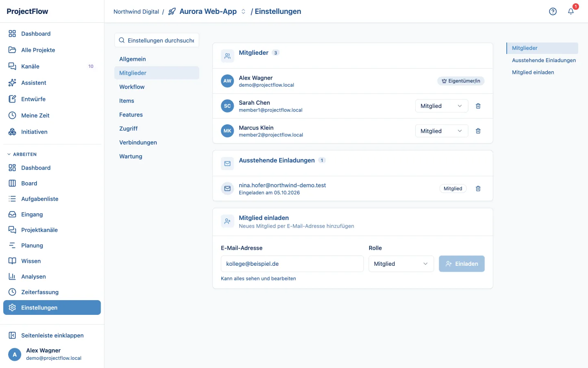Image resolution: width=588 pixels, height=368 pixels.
Task: Click the Einladen button
Action: click(x=461, y=264)
